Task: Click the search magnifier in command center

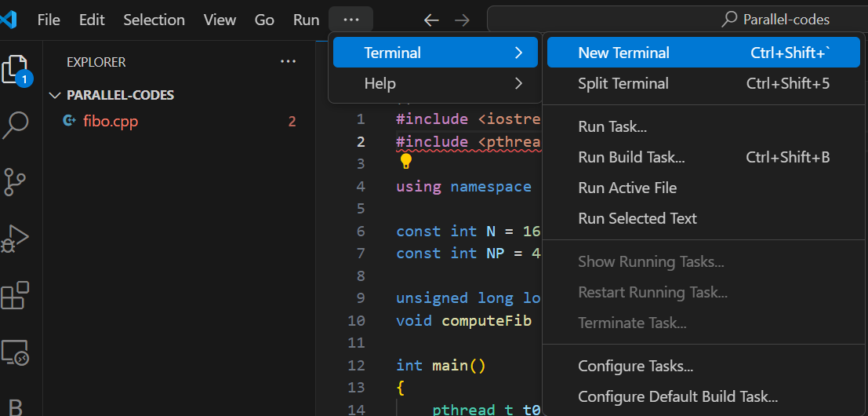Action: click(x=730, y=20)
